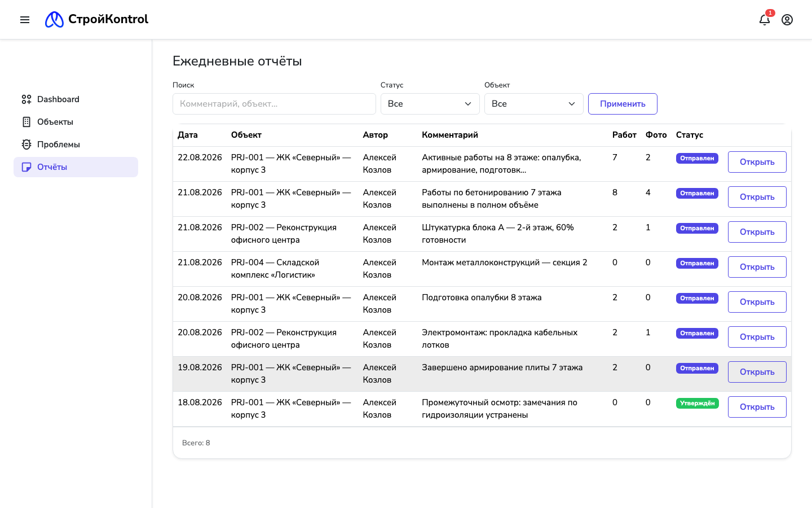Open the 22.08.2026 report
The height and width of the screenshot is (508, 812).
click(x=757, y=162)
